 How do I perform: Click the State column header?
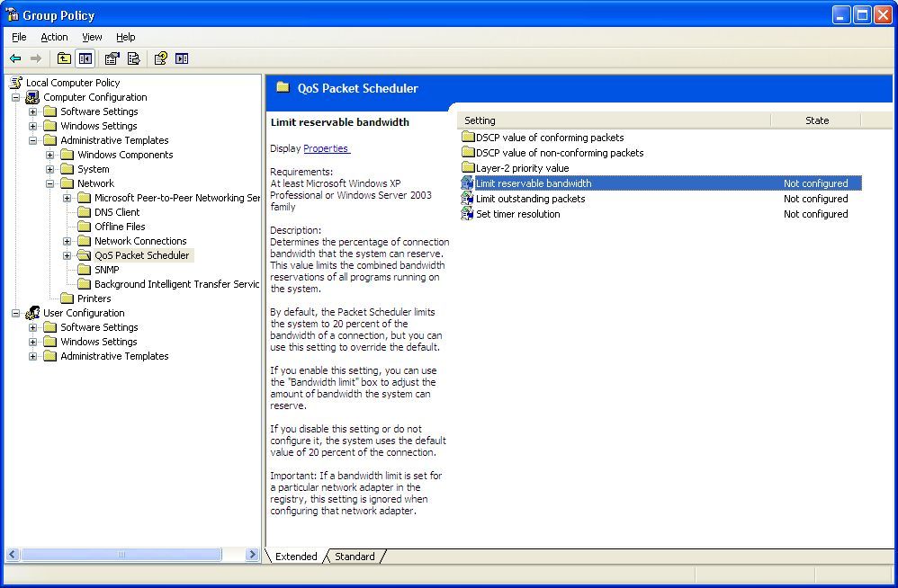click(x=816, y=120)
